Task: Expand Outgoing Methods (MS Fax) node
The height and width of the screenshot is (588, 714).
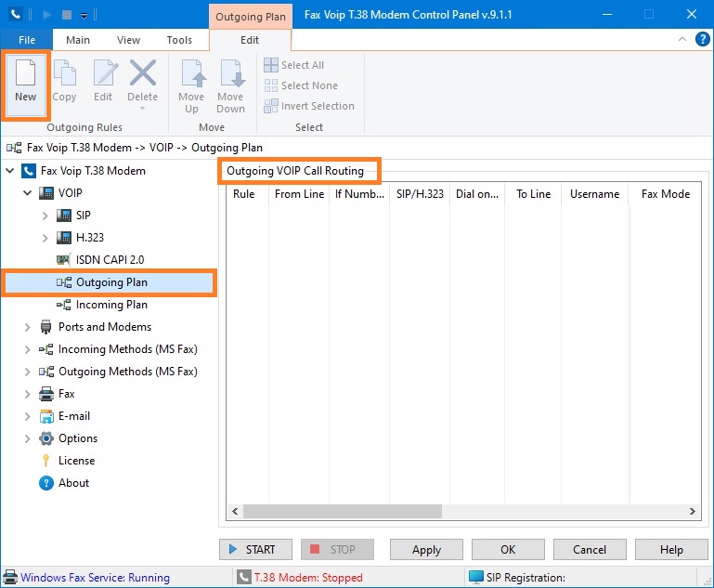Action: coord(27,372)
